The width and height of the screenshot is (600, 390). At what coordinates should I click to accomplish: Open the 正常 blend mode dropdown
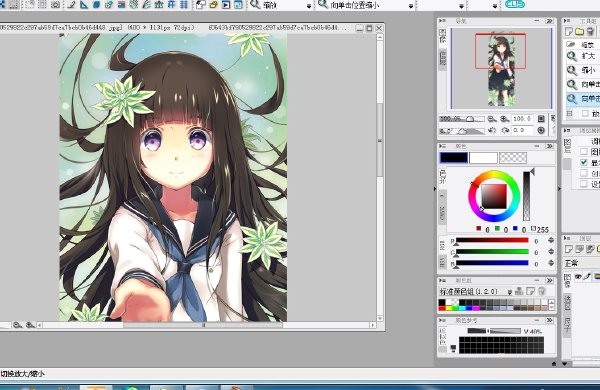point(582,263)
